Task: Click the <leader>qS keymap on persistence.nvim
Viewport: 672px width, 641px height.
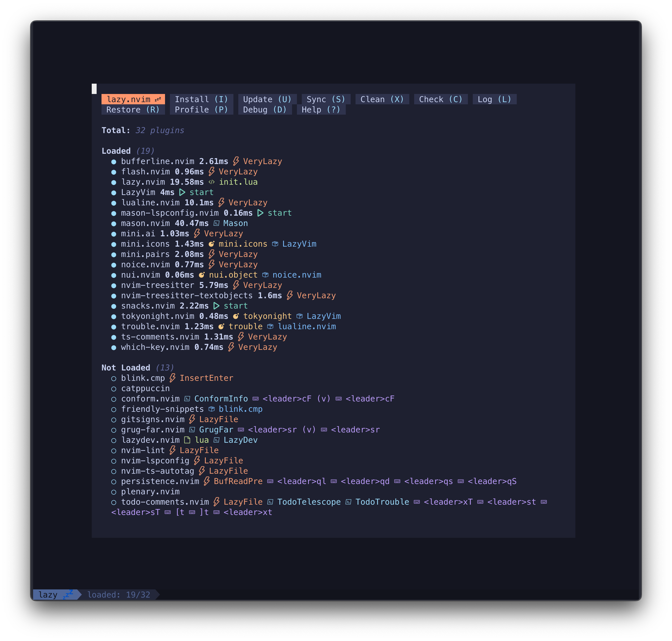Action: click(x=492, y=482)
